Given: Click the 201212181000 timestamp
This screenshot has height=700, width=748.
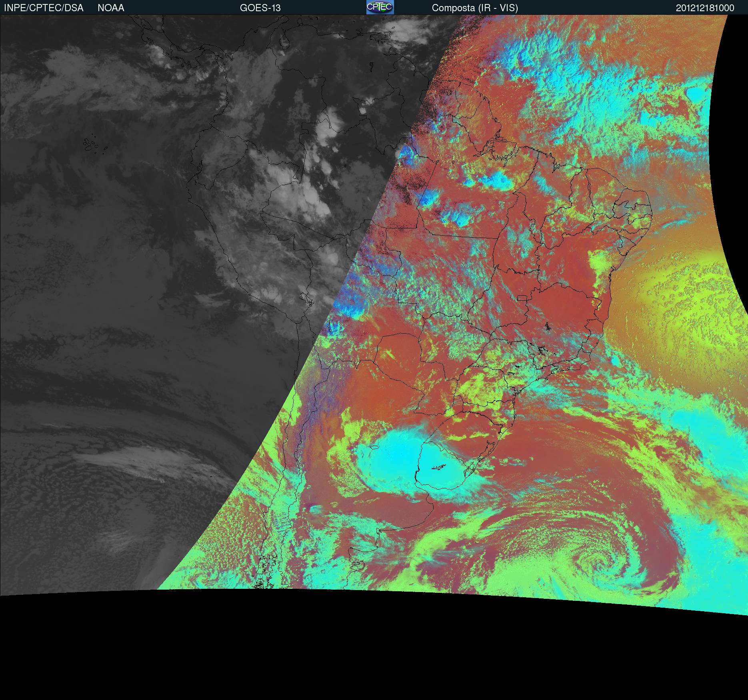Looking at the screenshot, I should [705, 8].
